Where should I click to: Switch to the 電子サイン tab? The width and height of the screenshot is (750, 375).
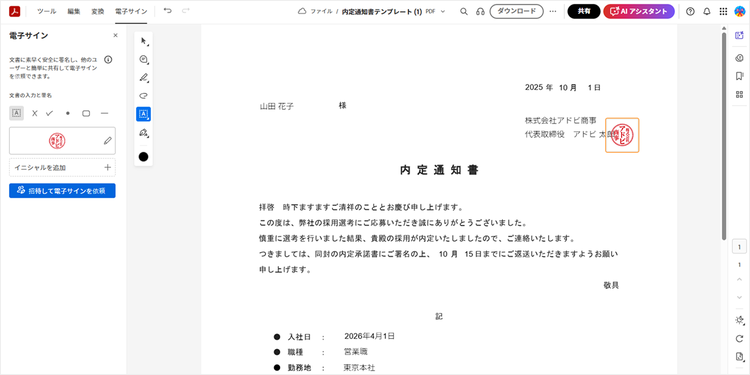pyautogui.click(x=131, y=11)
